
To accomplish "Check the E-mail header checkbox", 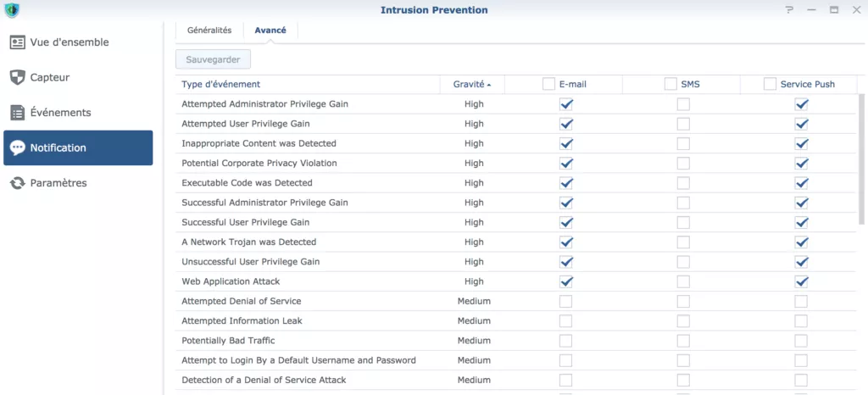I will pos(548,84).
